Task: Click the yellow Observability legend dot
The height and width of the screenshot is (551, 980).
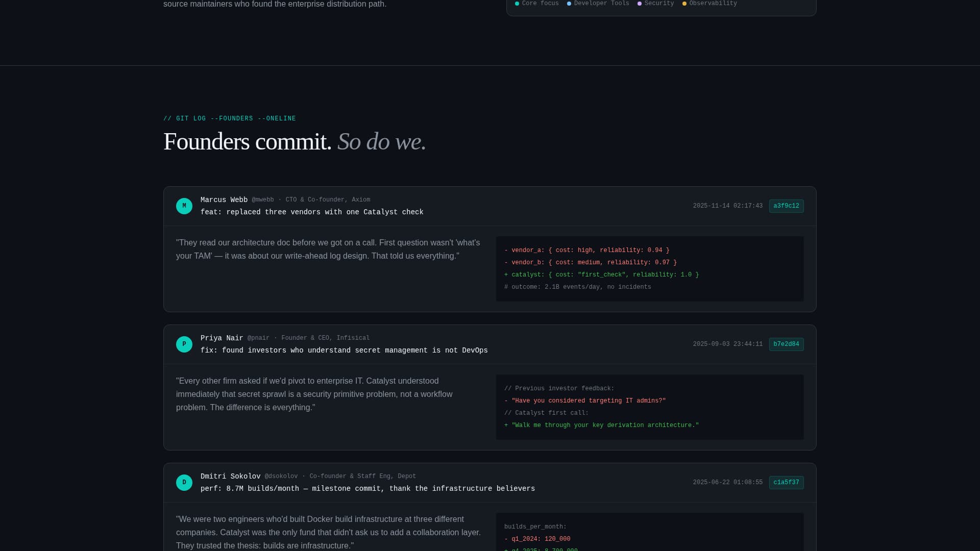Action: pos(684,4)
